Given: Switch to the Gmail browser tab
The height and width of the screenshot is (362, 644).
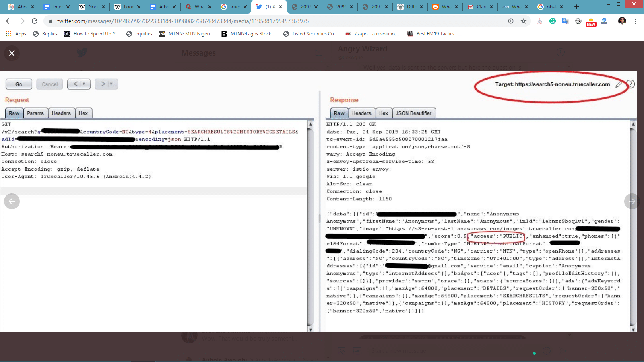Looking at the screenshot, I should [480, 7].
